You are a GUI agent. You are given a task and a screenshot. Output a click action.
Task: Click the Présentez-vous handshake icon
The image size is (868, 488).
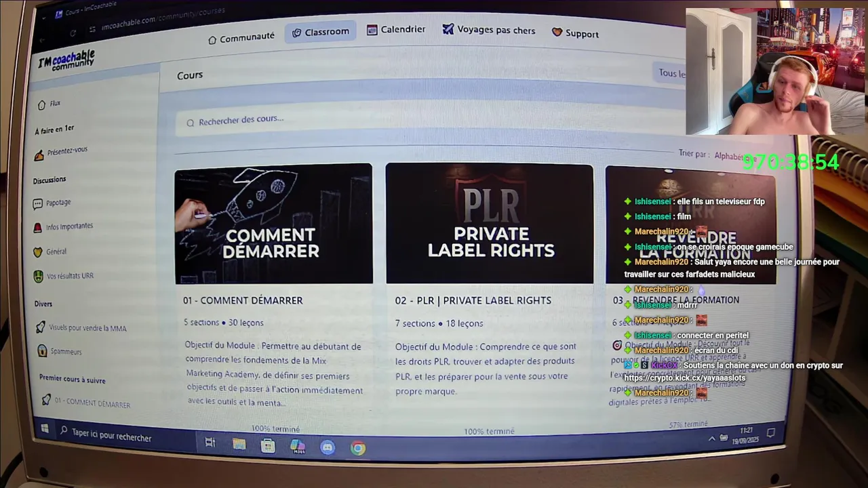(x=39, y=155)
